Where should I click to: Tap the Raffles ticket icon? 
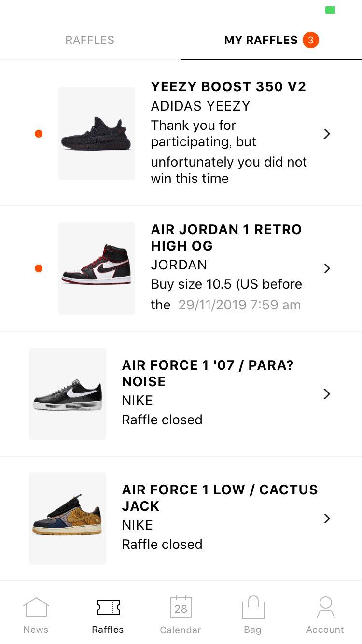[109, 607]
